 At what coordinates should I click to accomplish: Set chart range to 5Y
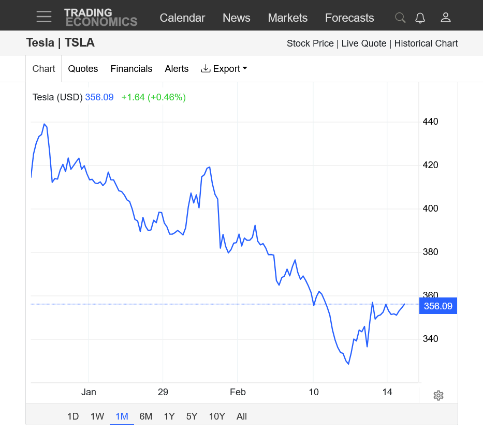192,416
